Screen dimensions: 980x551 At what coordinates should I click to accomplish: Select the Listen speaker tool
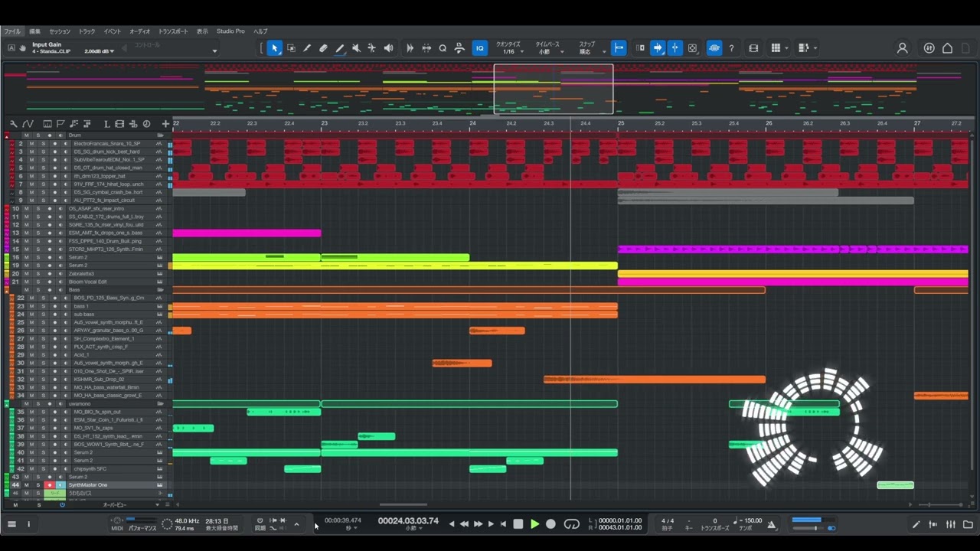pos(388,48)
